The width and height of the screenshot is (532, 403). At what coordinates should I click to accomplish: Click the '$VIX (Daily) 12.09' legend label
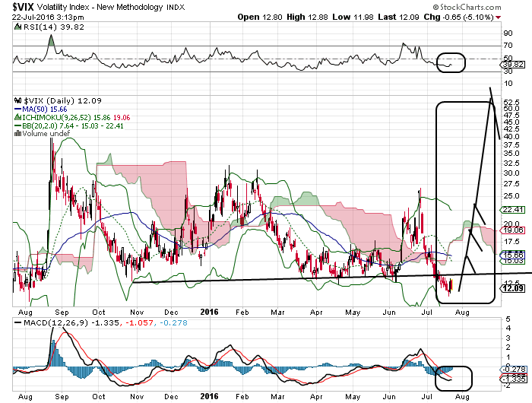pos(62,100)
